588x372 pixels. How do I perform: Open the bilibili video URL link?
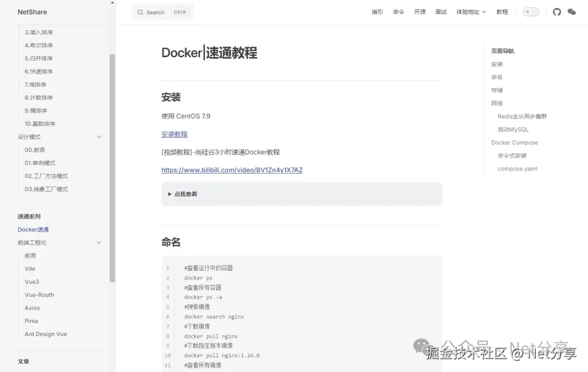tap(232, 170)
